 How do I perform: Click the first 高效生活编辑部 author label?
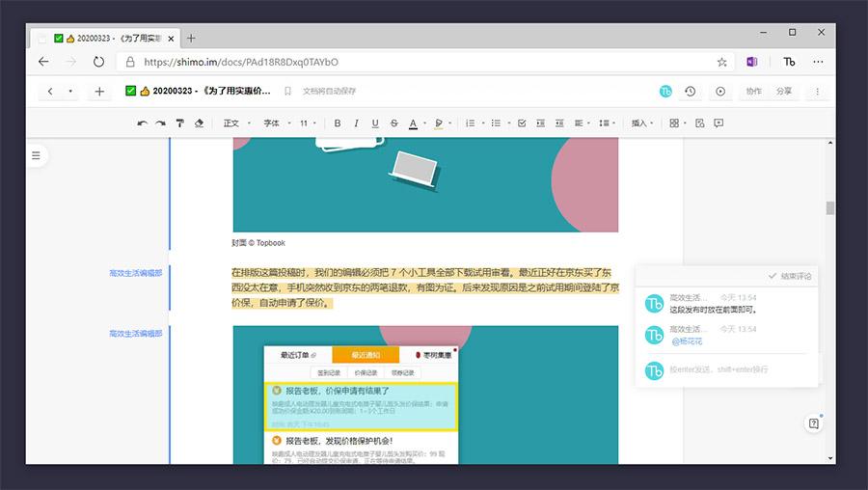(x=136, y=273)
